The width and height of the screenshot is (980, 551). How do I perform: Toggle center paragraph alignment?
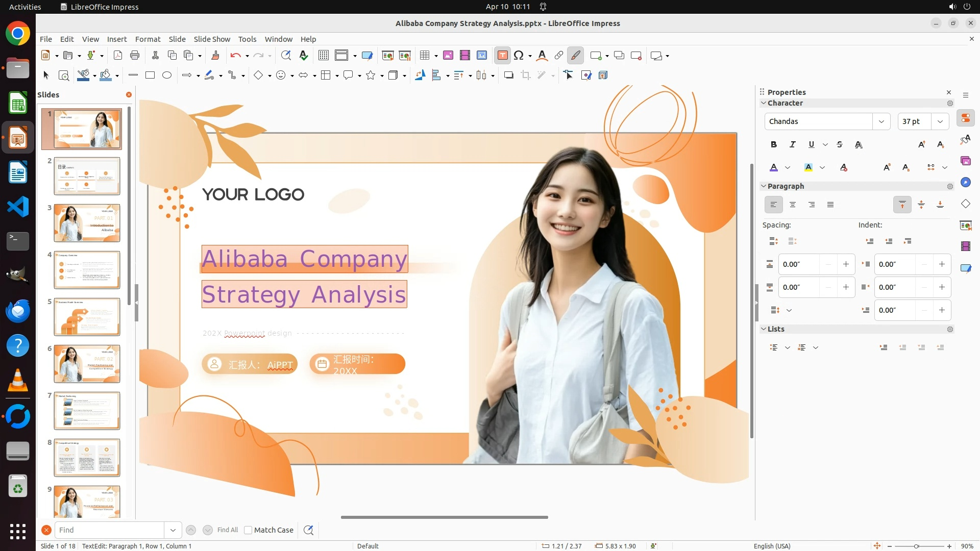pyautogui.click(x=793, y=205)
